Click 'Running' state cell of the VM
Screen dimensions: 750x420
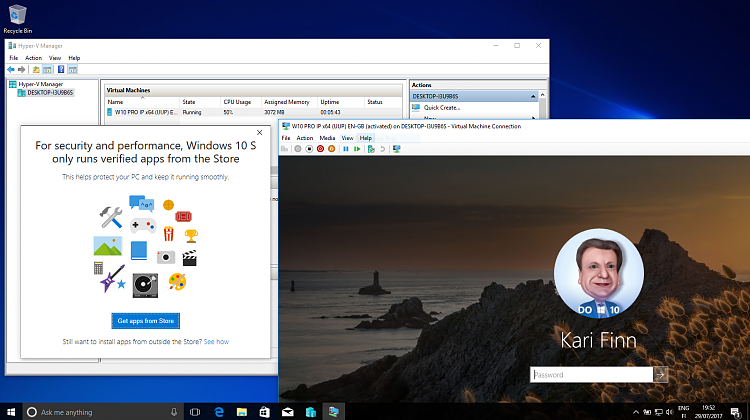(x=192, y=112)
